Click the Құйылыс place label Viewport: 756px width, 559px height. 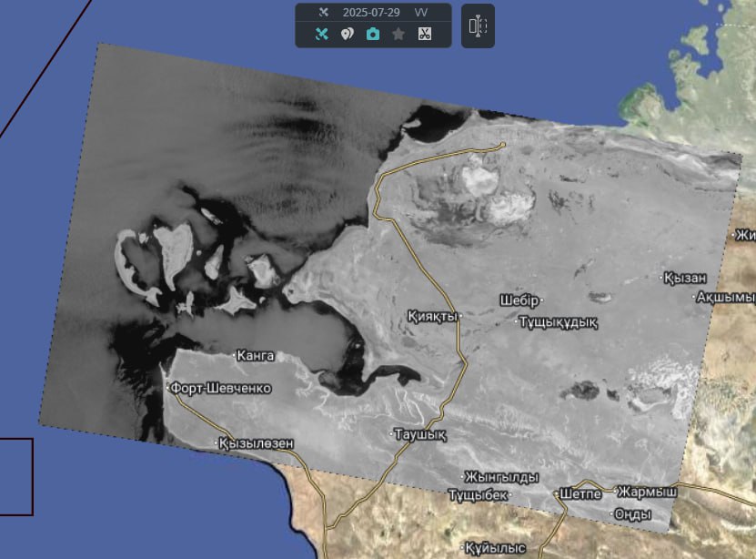[x=495, y=548]
